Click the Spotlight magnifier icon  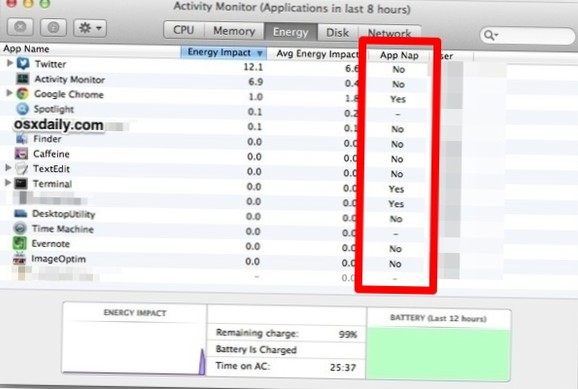(22, 109)
